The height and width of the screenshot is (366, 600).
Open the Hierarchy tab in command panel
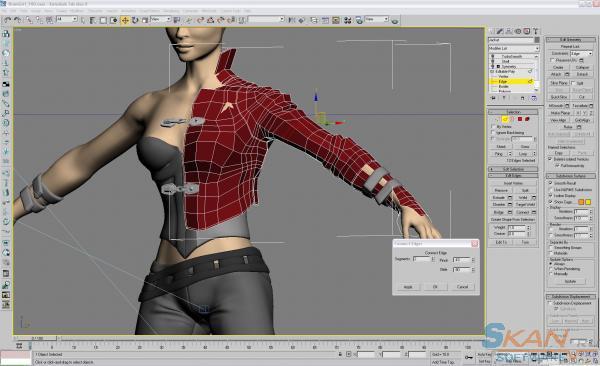tap(509, 31)
